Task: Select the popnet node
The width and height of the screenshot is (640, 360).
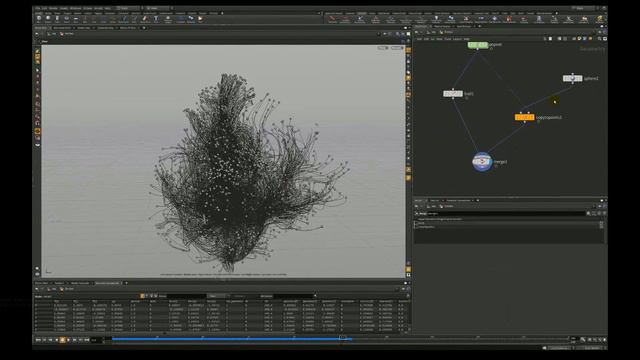Action: coord(478,45)
